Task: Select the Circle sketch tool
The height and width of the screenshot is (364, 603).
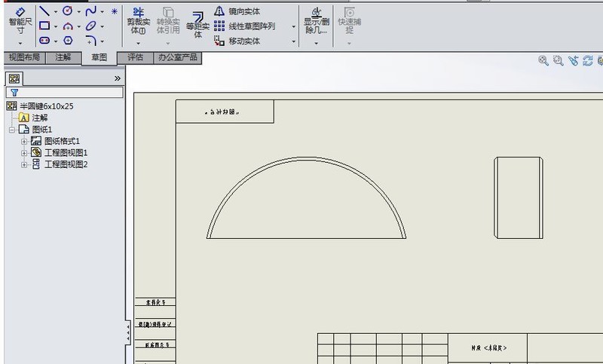Action: tap(68, 11)
